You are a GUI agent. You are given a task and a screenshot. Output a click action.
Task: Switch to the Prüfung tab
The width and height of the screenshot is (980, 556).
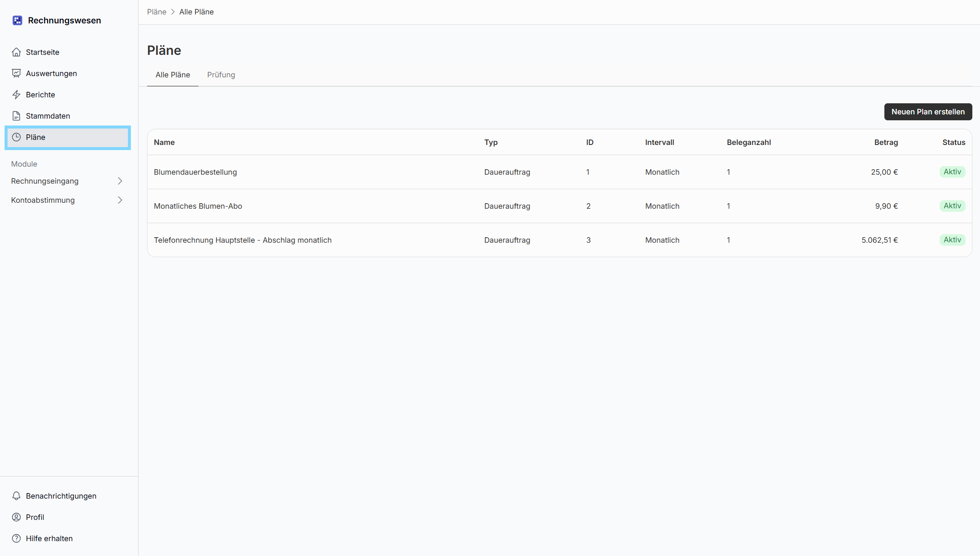point(221,75)
